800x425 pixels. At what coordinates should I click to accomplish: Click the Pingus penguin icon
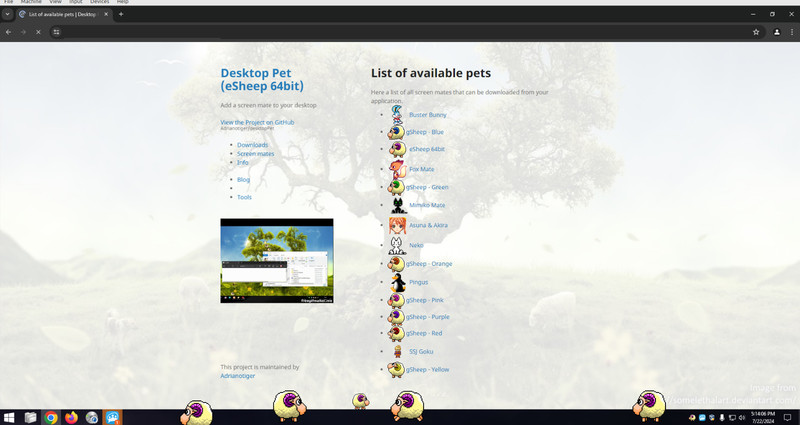(x=398, y=282)
